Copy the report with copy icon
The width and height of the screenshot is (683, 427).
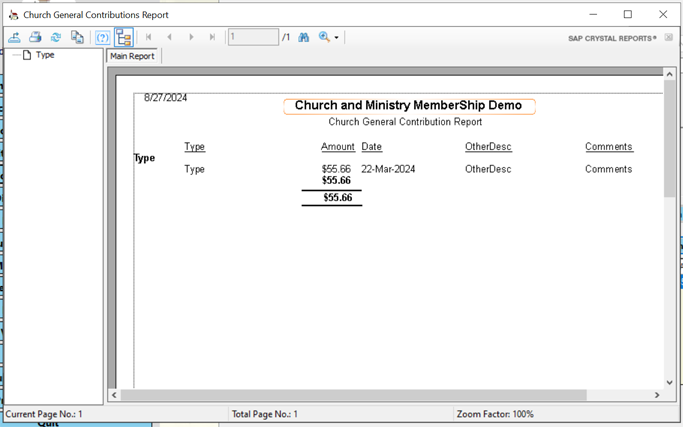click(77, 37)
